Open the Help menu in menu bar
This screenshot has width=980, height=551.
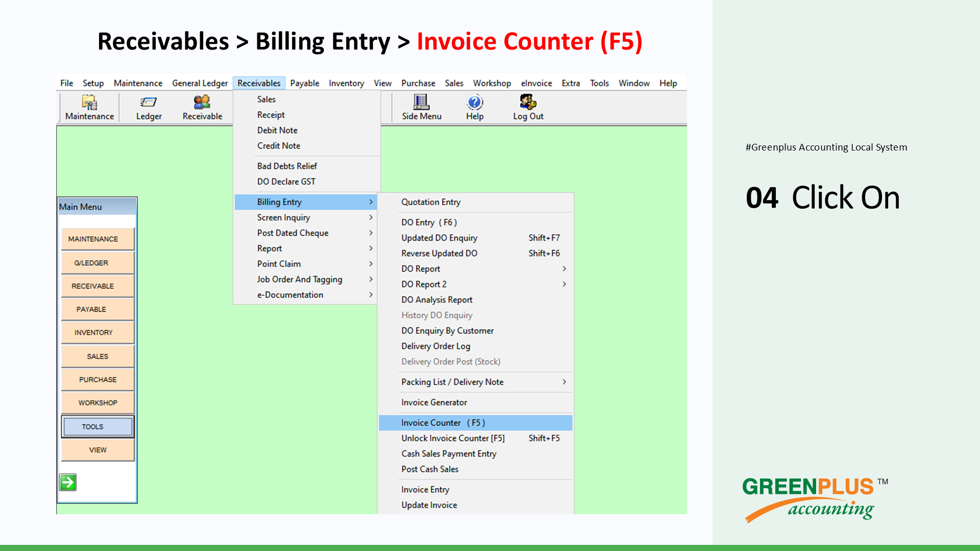click(x=668, y=83)
